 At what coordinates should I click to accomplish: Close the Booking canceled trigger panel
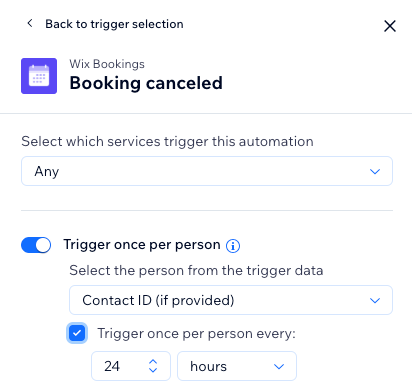[x=390, y=26]
